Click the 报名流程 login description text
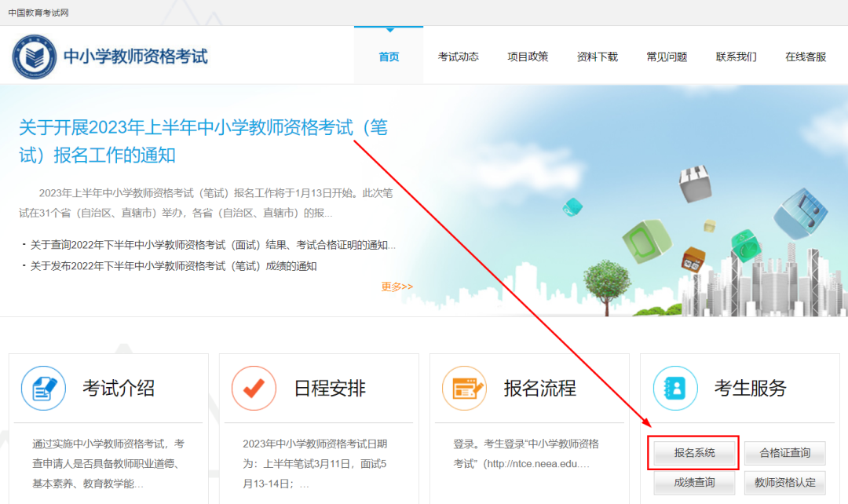This screenshot has height=504, width=848. tap(526, 454)
